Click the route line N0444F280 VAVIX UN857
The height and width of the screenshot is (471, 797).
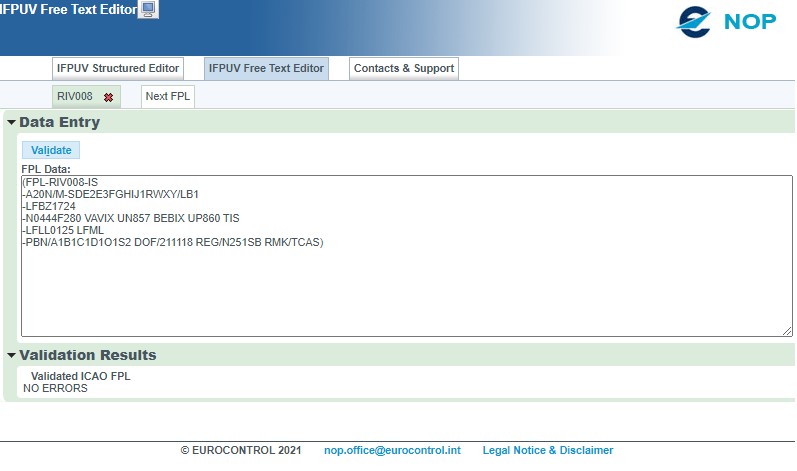tap(131, 218)
